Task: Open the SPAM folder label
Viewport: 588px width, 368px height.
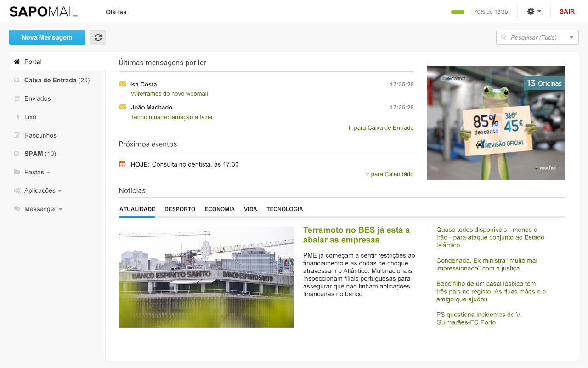Action: [x=40, y=154]
